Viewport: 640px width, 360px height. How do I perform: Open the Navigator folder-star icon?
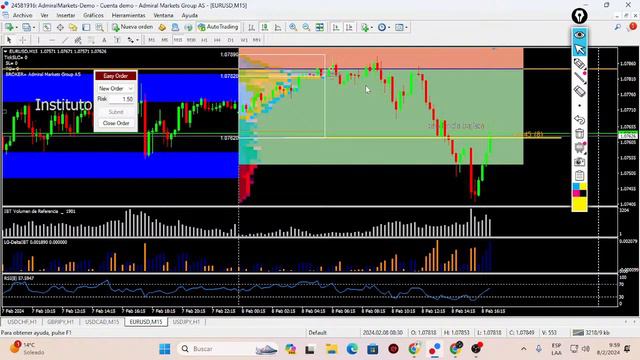tap(73, 27)
